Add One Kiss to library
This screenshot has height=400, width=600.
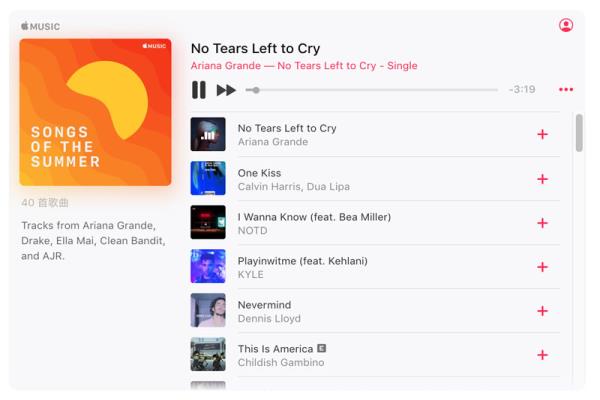coord(542,179)
